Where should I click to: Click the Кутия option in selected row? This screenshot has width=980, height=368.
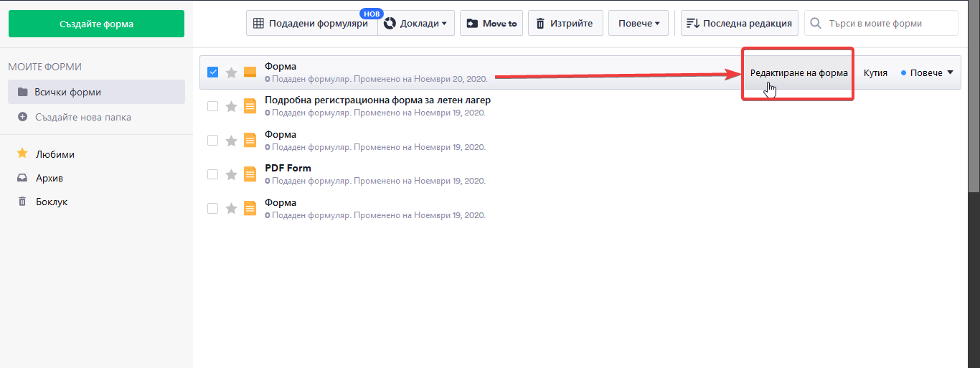[875, 72]
